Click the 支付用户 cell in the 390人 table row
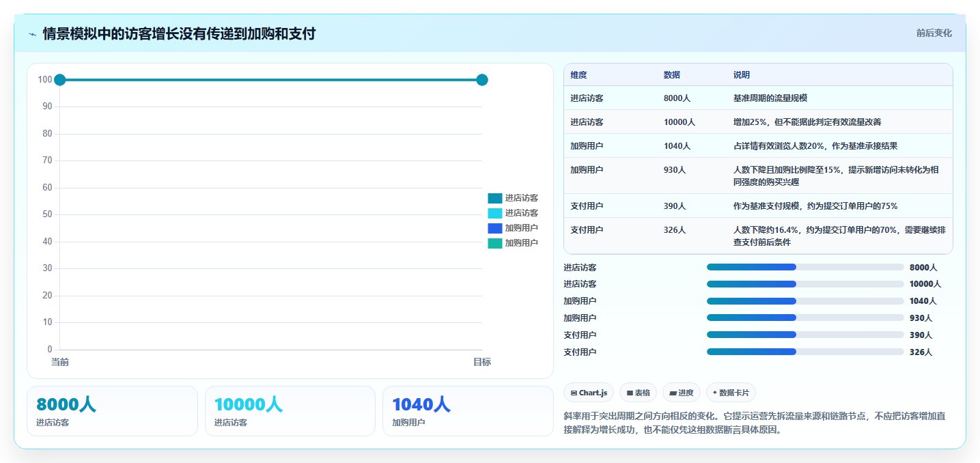Image resolution: width=980 pixels, height=463 pixels. 587,206
